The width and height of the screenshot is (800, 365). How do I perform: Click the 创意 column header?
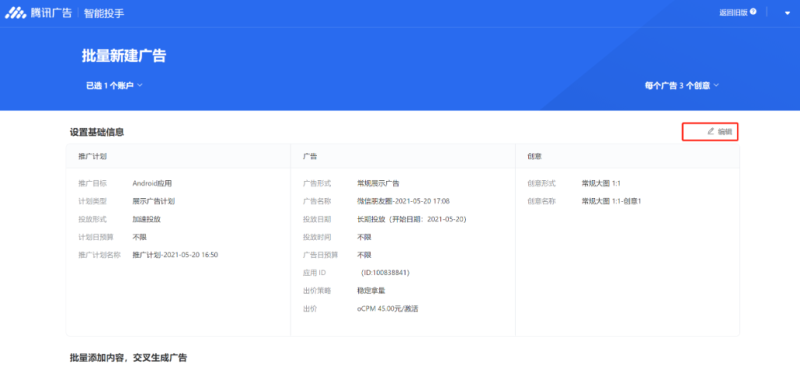[x=535, y=157]
